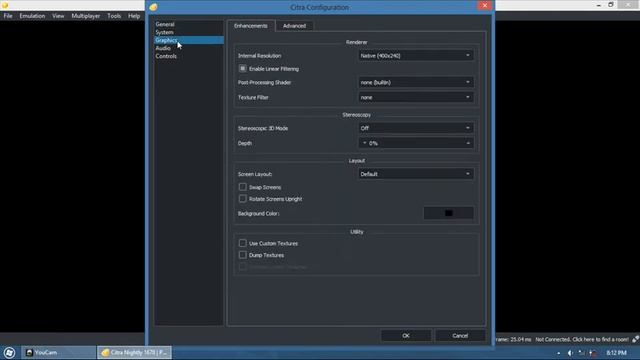Click the Citra lemon icon in dialog title
The image size is (640, 360).
153,7
